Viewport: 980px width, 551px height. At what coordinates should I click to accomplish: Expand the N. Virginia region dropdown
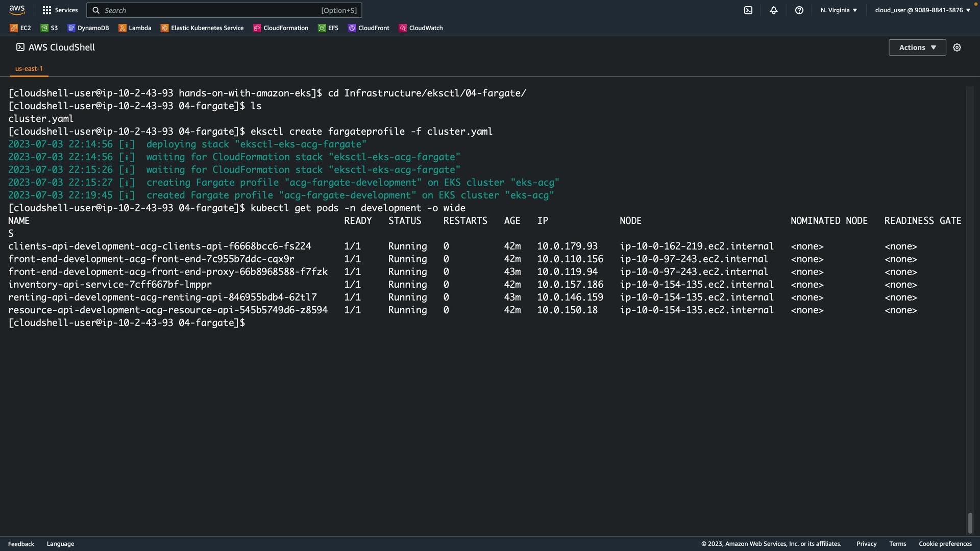(x=839, y=10)
